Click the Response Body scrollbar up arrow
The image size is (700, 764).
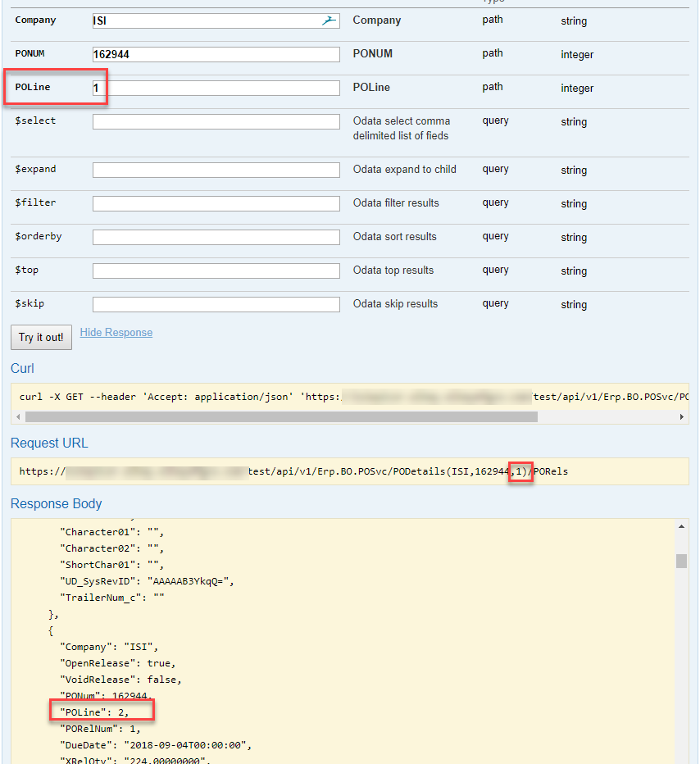681,526
